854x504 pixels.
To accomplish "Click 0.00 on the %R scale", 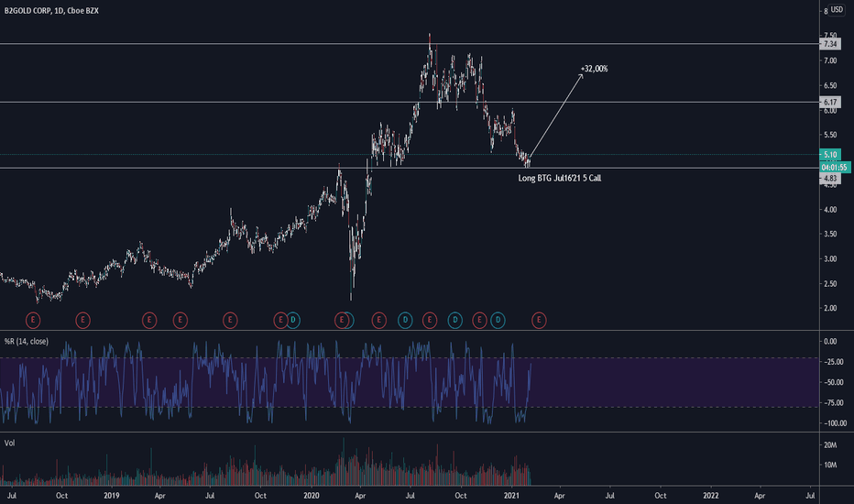I will pos(830,342).
